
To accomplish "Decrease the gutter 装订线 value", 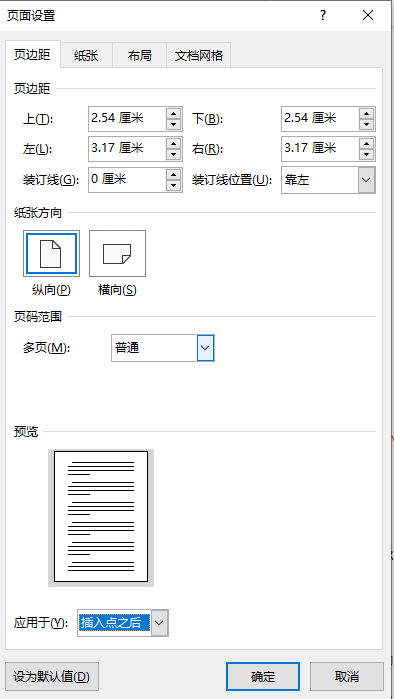I will pyautogui.click(x=174, y=185).
